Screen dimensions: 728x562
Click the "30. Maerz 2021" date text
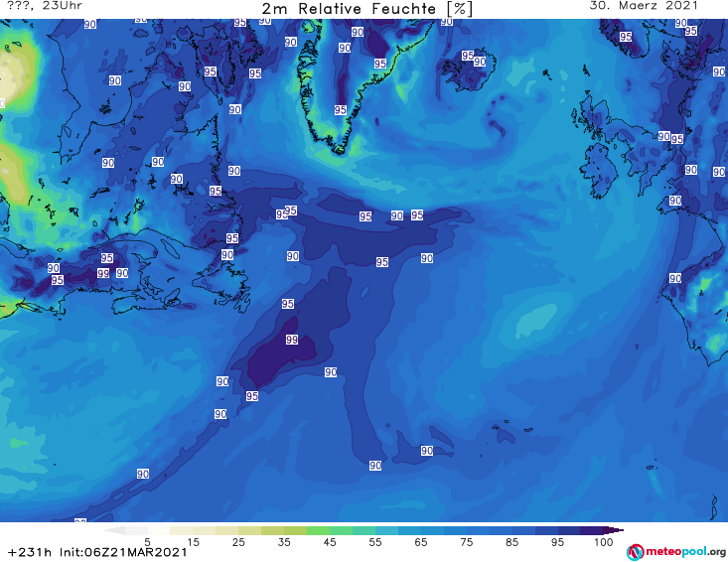pyautogui.click(x=644, y=6)
